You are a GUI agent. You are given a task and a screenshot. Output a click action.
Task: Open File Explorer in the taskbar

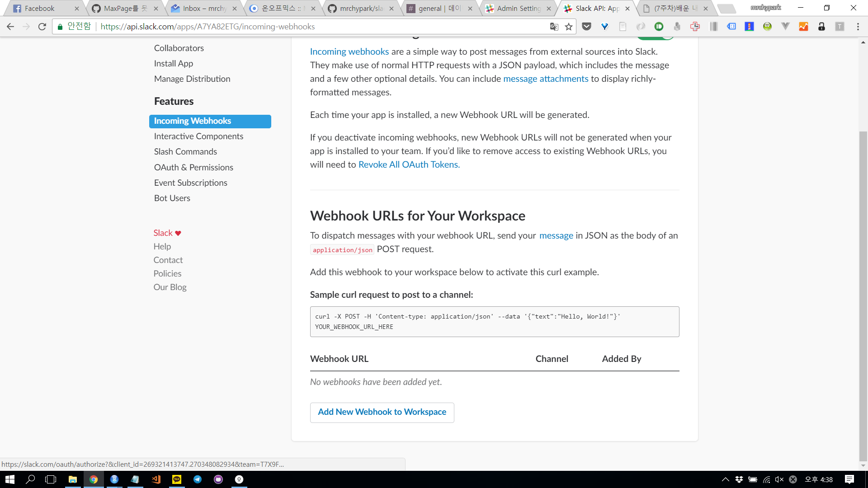72,479
